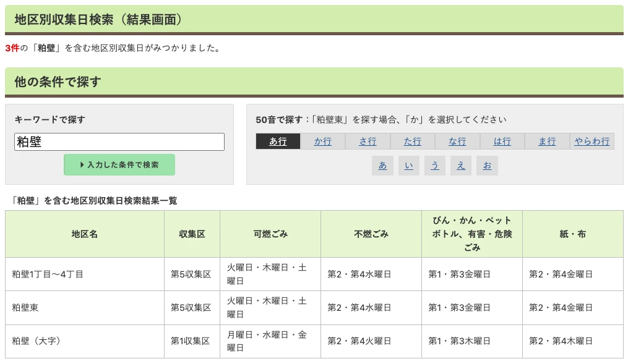Click the お syllable button
Viewport: 628px width, 364px height.
click(486, 165)
